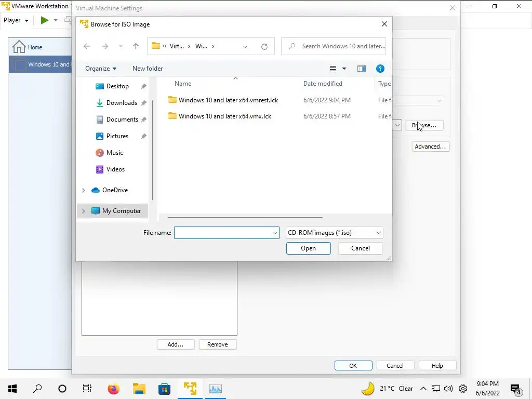Expand the address bar history dropdown

(245, 46)
